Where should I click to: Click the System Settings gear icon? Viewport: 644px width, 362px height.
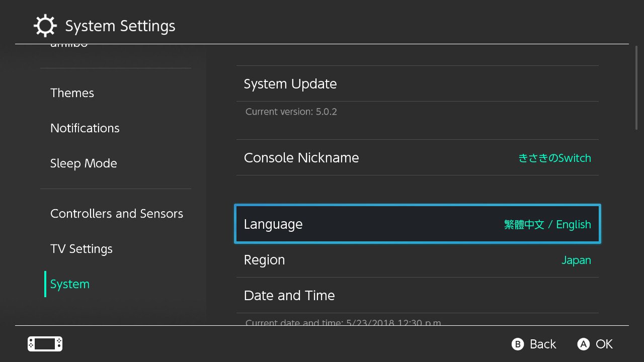45,26
